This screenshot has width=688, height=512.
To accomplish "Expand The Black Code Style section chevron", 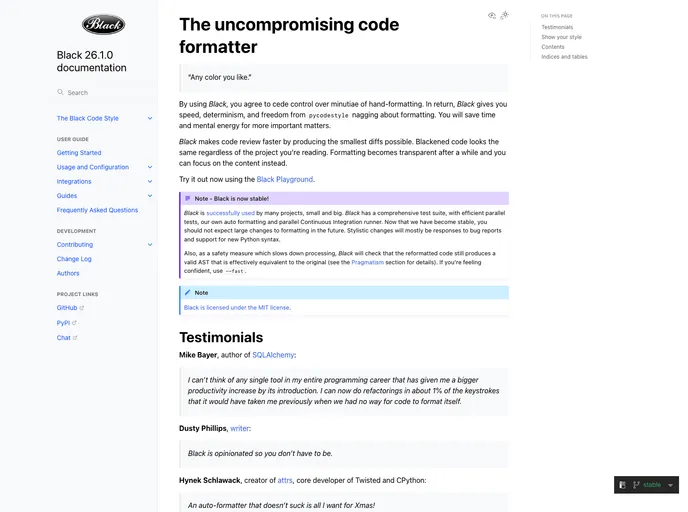I will pyautogui.click(x=150, y=118).
